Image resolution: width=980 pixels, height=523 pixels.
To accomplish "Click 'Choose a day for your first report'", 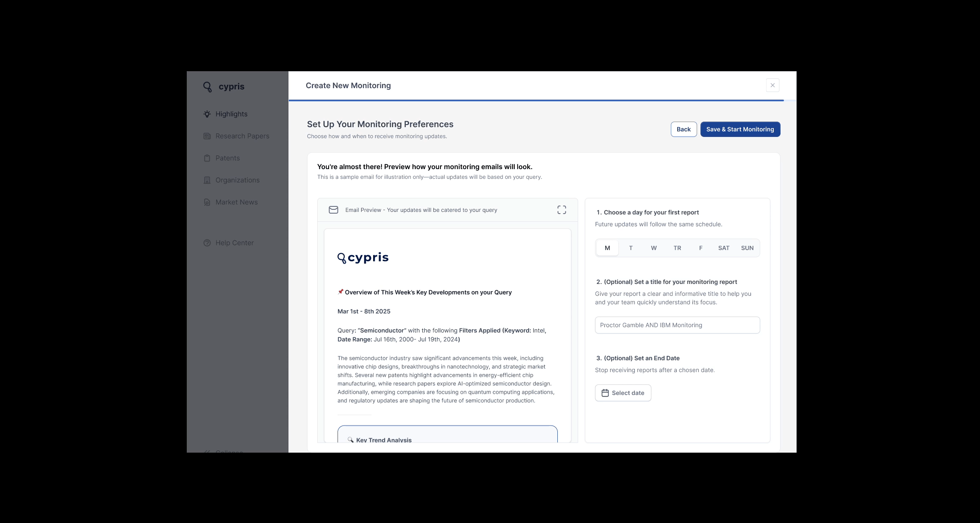I will point(651,212).
